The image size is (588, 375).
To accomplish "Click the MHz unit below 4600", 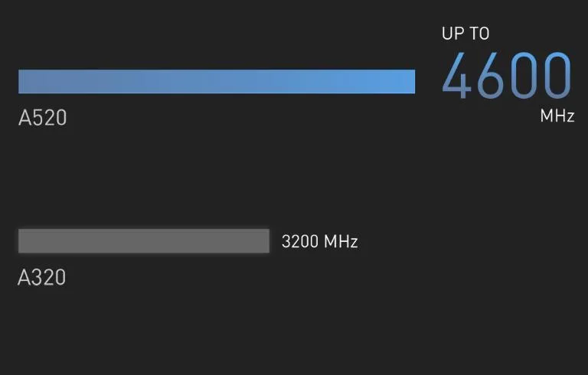I will pyautogui.click(x=557, y=116).
